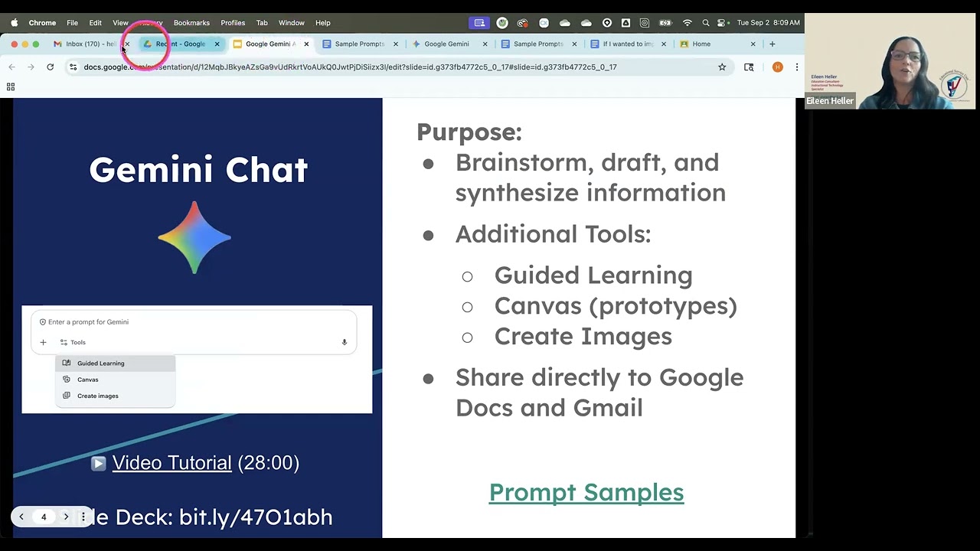This screenshot has height=551, width=980.
Task: Open slideshow options three-dot button
Action: click(x=83, y=517)
